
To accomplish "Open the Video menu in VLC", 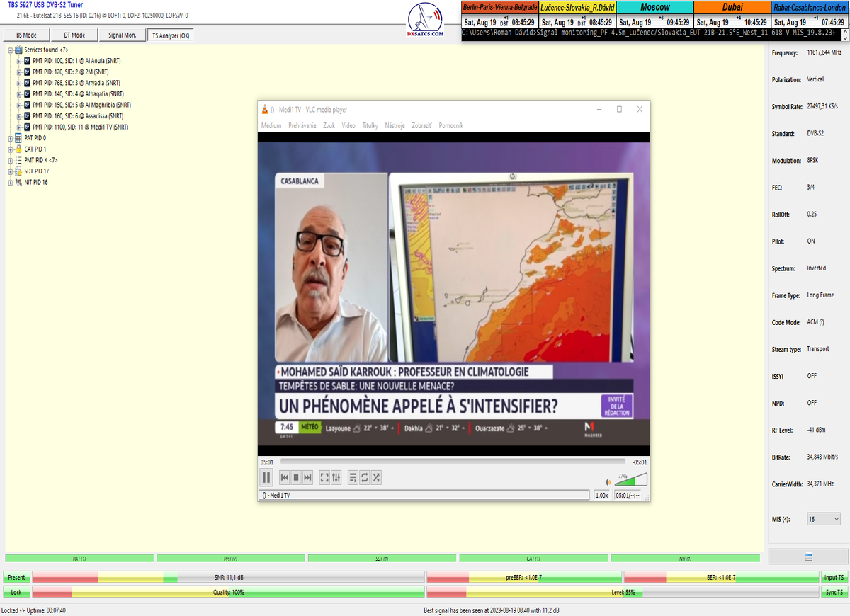I will tap(348, 125).
